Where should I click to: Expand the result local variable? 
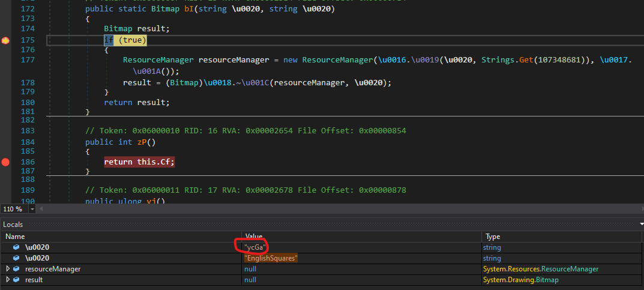pyautogui.click(x=8, y=280)
